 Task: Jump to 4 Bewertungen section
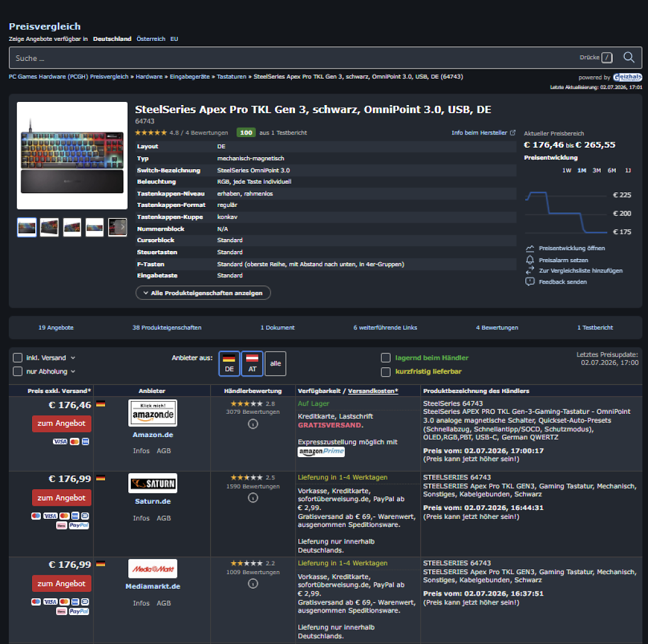pyautogui.click(x=497, y=328)
